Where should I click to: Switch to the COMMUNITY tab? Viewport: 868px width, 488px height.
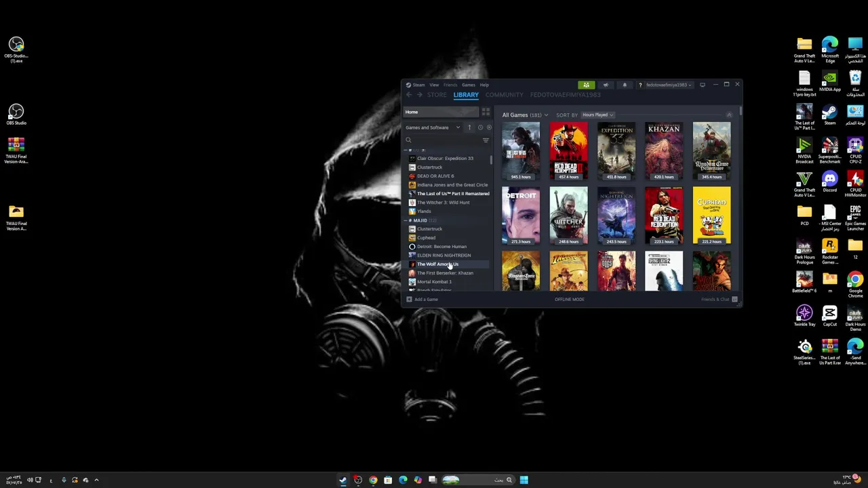[504, 95]
